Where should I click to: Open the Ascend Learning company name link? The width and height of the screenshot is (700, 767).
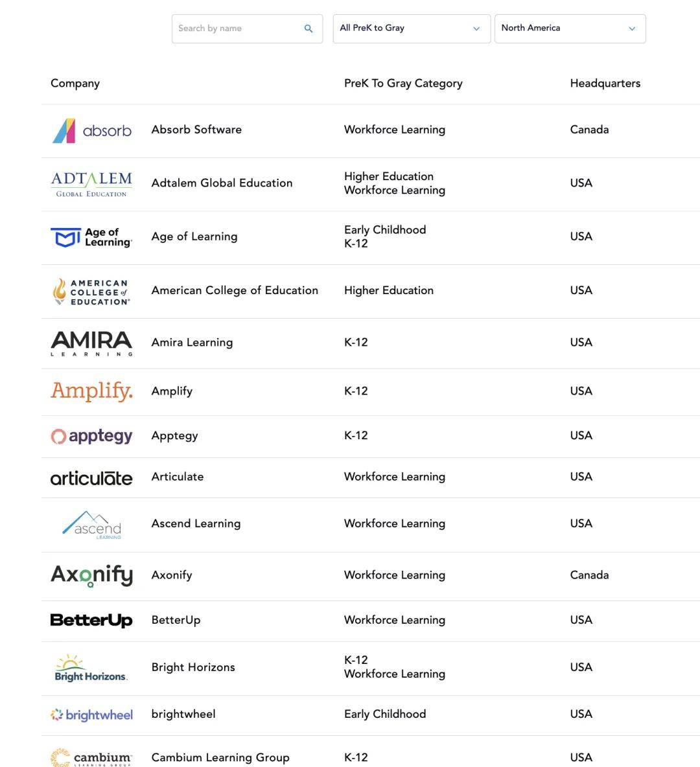[x=196, y=523]
